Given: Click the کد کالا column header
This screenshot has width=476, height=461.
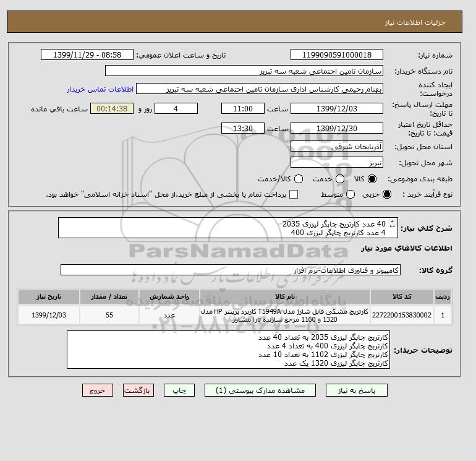Looking at the screenshot, I should pyautogui.click(x=402, y=296).
